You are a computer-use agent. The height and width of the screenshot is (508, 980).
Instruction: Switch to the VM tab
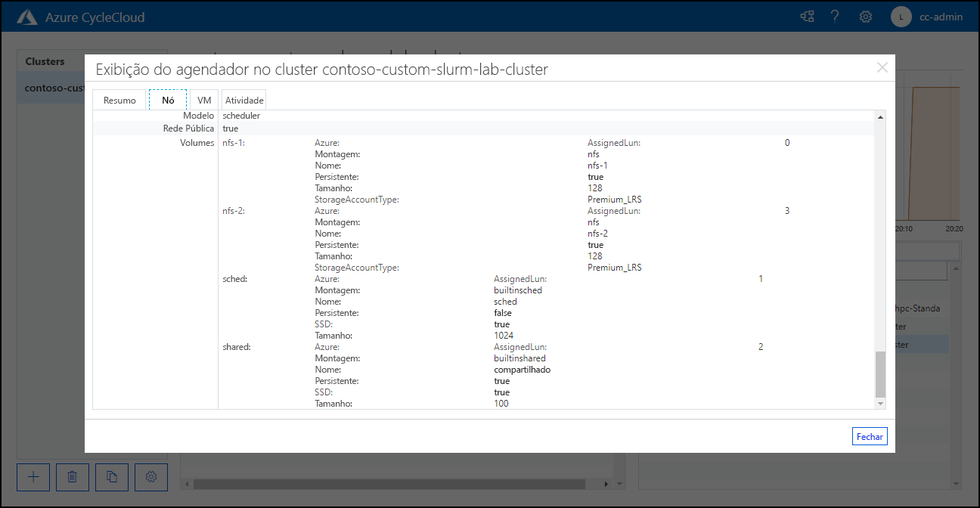click(203, 99)
